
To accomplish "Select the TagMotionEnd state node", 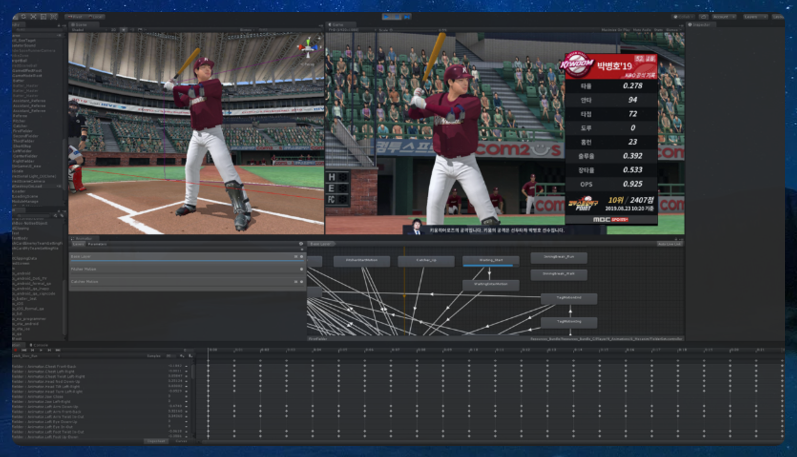I will 569,298.
